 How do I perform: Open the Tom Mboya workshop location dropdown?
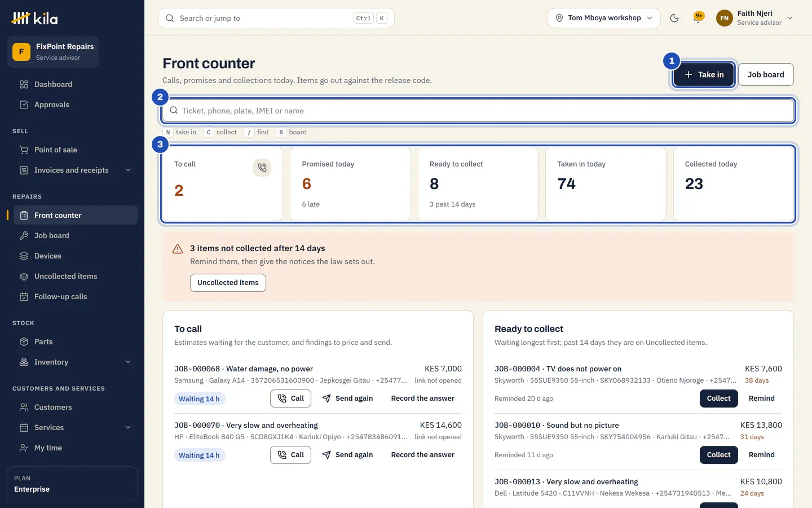pos(604,18)
